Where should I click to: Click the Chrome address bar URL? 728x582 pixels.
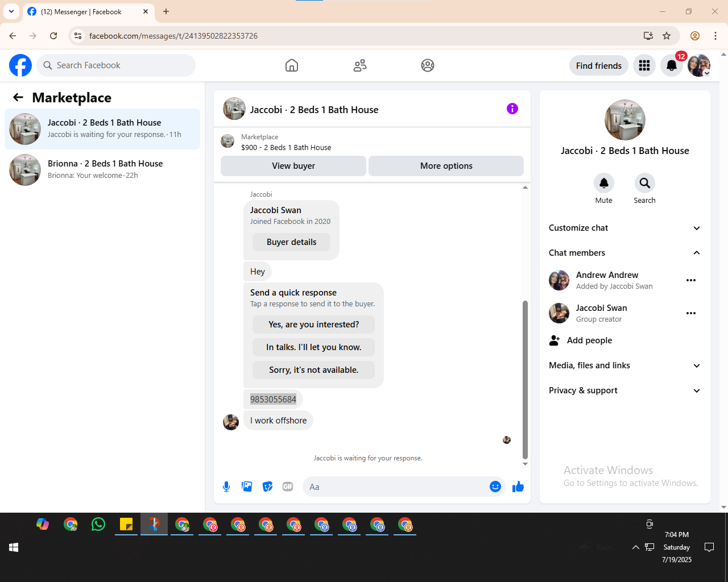(173, 36)
